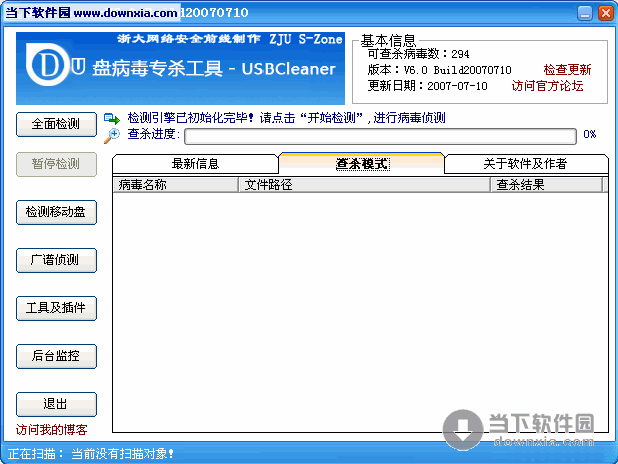
Task: Click 更新日期：2007-07-10 text
Action: 428,86
